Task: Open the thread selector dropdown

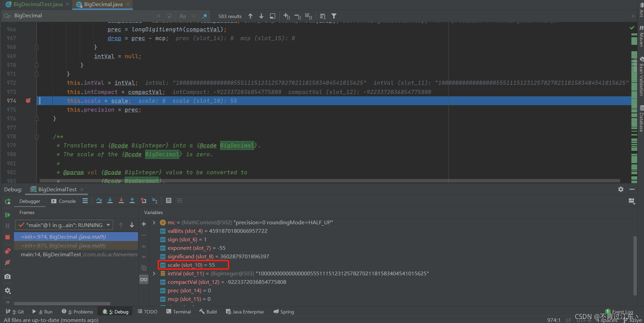Action: (x=64, y=225)
